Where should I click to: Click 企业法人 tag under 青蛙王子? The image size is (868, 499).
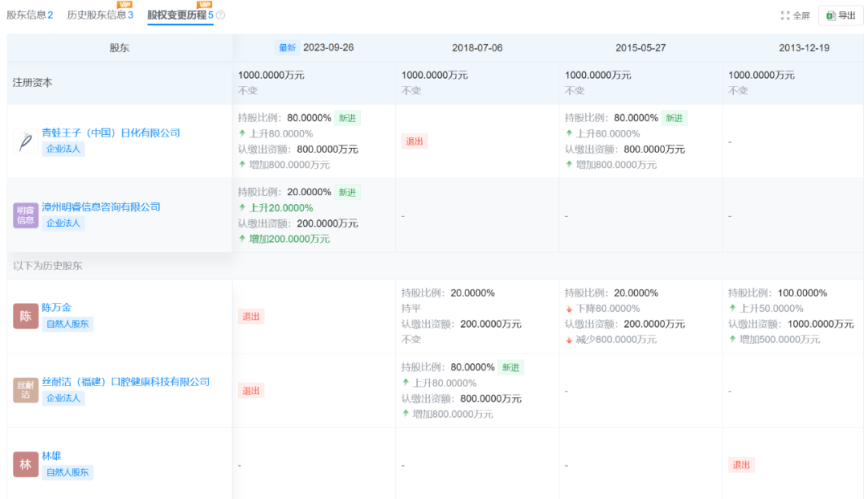(63, 149)
